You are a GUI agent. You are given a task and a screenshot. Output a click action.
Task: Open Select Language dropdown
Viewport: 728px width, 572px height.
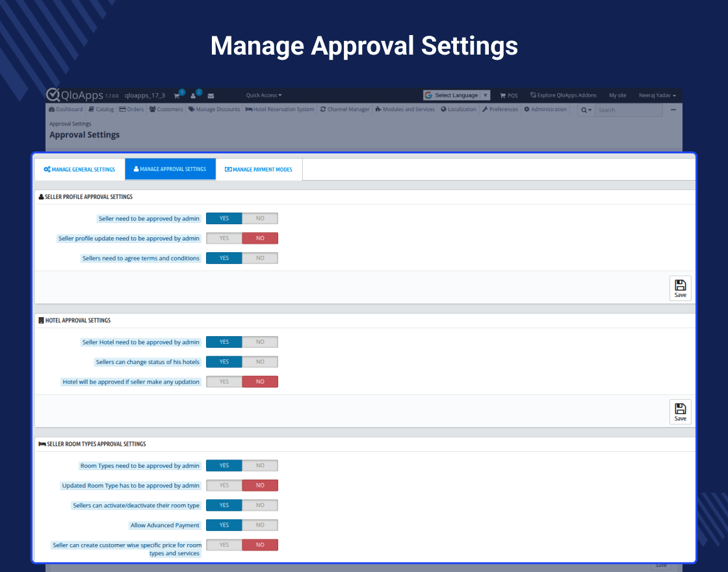tap(456, 95)
